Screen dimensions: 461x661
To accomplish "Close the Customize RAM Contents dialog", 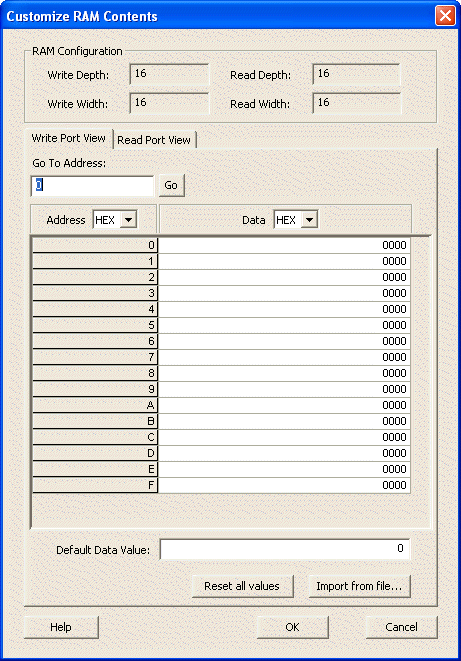I will [445, 16].
